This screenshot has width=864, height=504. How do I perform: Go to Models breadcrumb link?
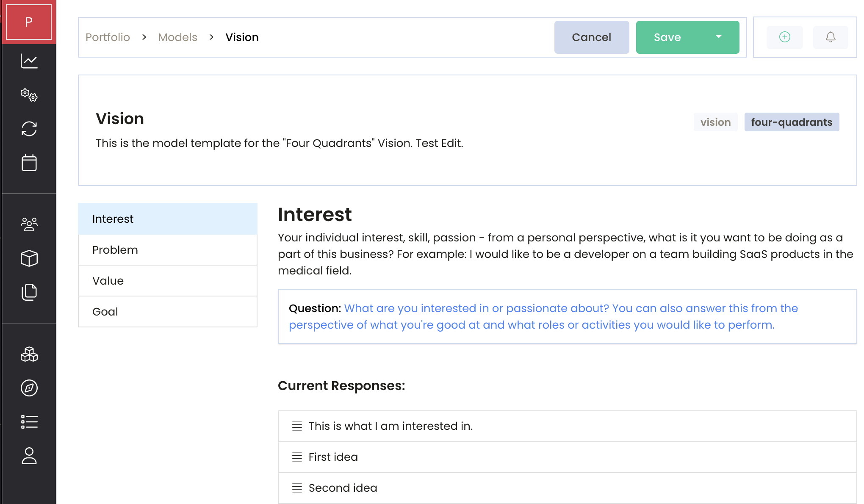pos(177,37)
